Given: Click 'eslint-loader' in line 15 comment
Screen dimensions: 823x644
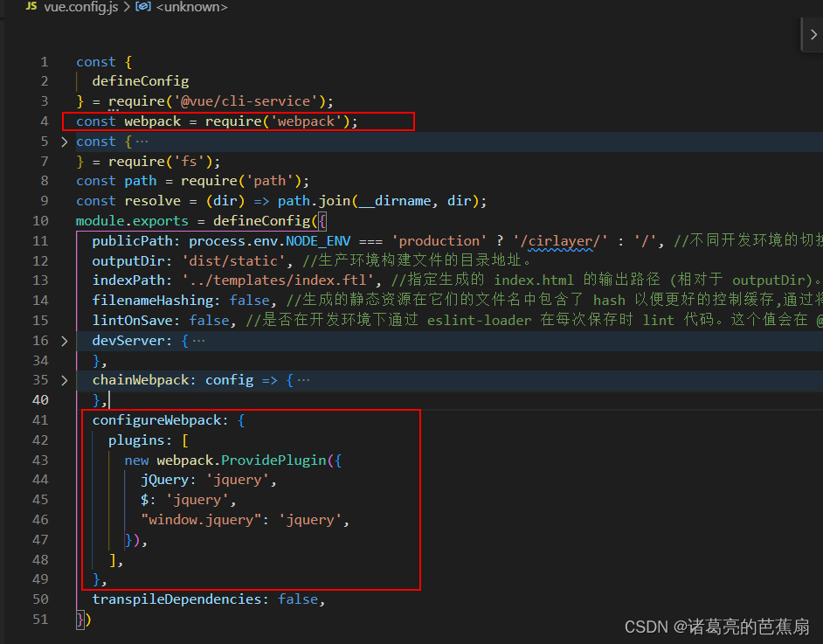Looking at the screenshot, I should 479,320.
